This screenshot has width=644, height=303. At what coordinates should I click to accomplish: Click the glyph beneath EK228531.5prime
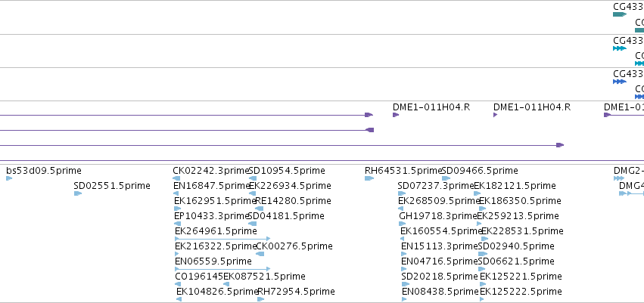click(x=485, y=239)
